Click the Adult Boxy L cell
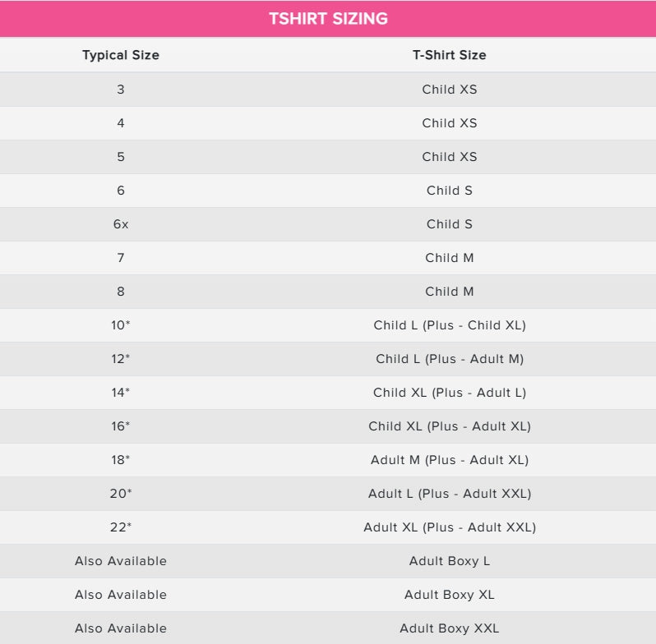Image resolution: width=656 pixels, height=644 pixels. point(449,560)
